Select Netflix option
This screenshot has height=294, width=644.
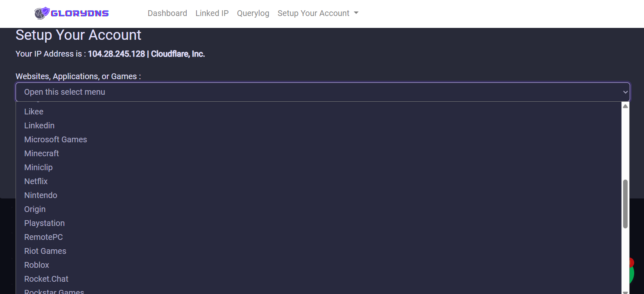319,181
